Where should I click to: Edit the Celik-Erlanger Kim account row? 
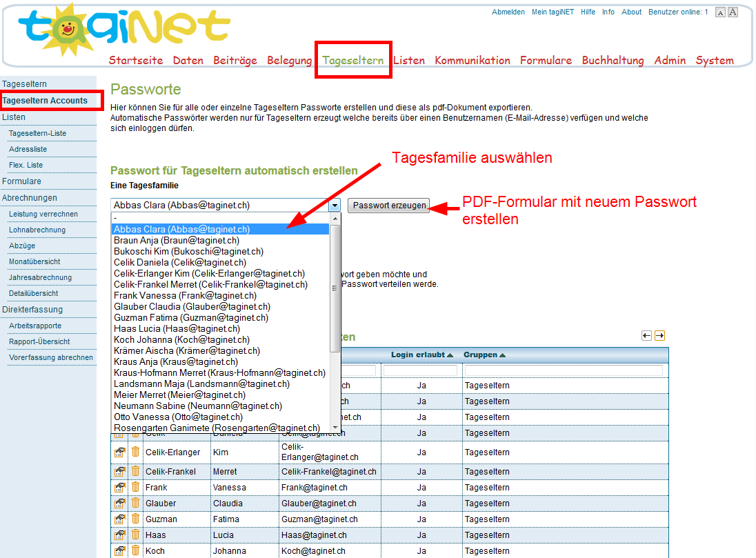tap(119, 452)
